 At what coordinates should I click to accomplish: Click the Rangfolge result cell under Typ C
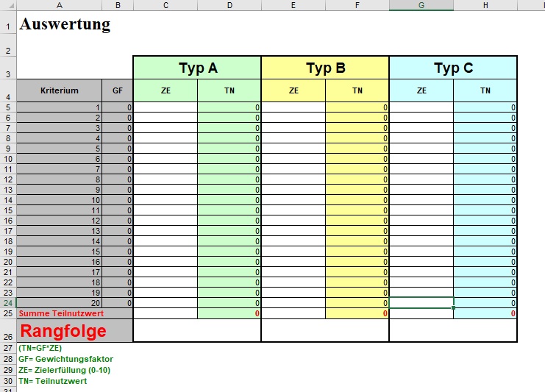click(x=453, y=331)
